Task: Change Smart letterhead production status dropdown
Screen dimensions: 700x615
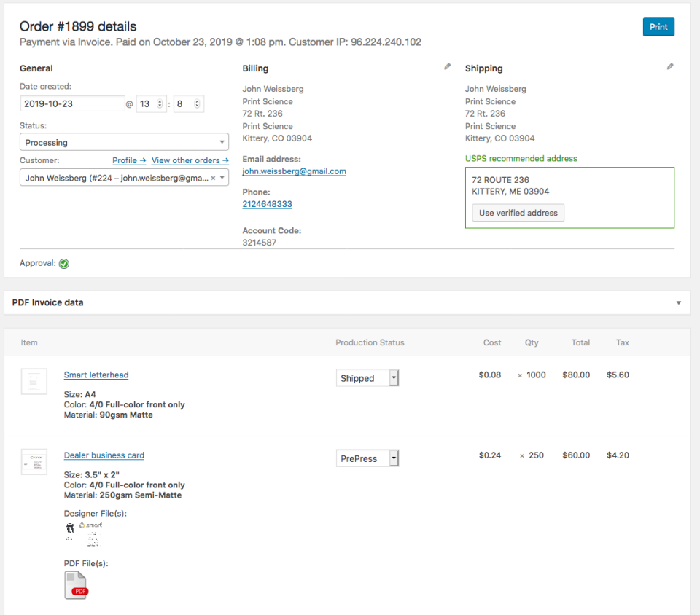Action: [x=367, y=378]
